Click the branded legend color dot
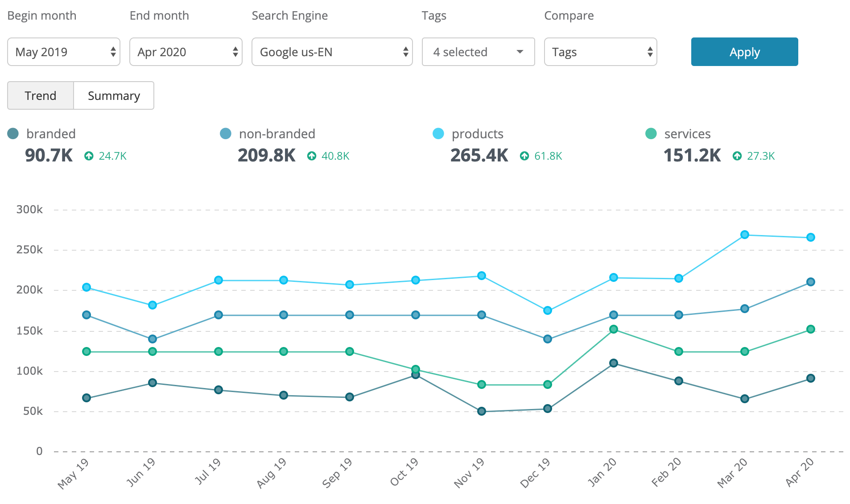The image size is (850, 504). (x=13, y=133)
